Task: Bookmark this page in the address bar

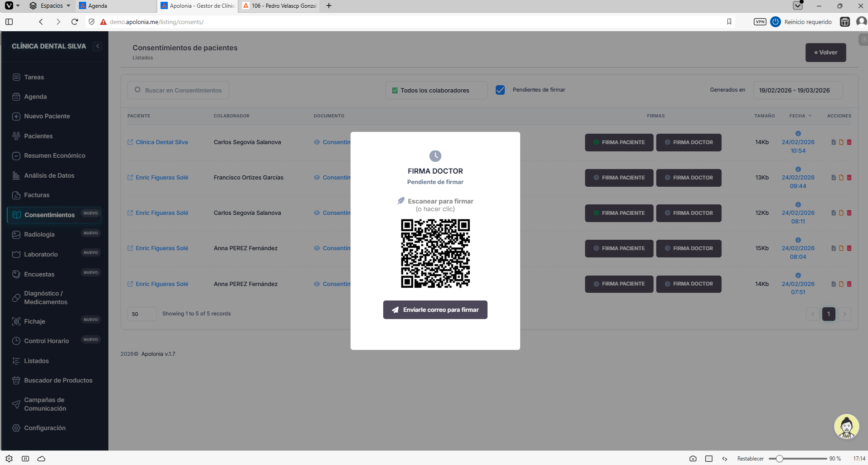Action: tap(729, 22)
